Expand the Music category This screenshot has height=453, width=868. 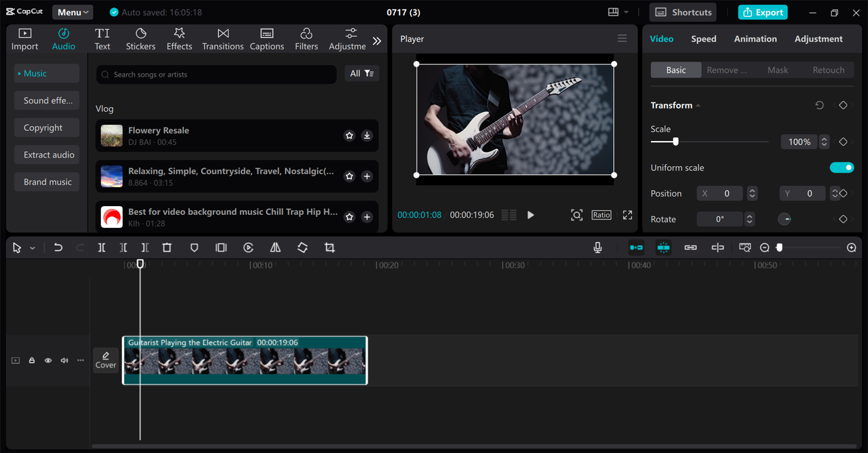[x=47, y=73]
